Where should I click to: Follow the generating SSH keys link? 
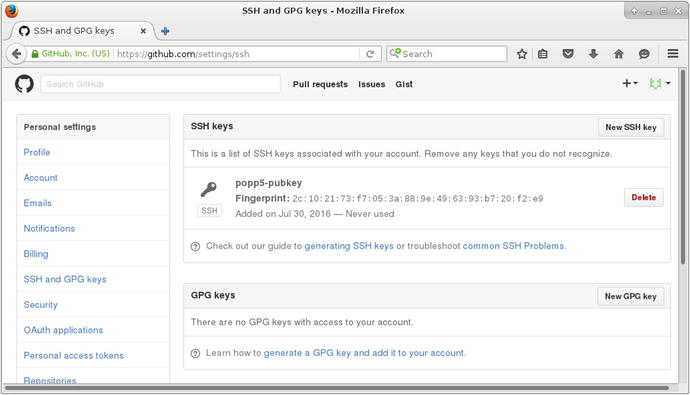(349, 246)
